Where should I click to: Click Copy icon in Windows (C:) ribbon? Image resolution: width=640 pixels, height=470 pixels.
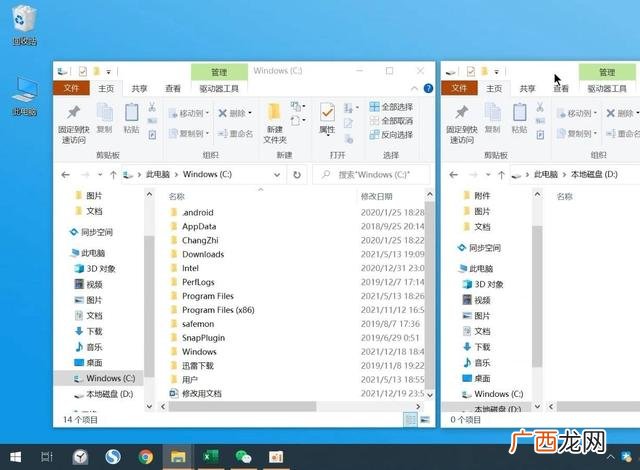(x=104, y=118)
